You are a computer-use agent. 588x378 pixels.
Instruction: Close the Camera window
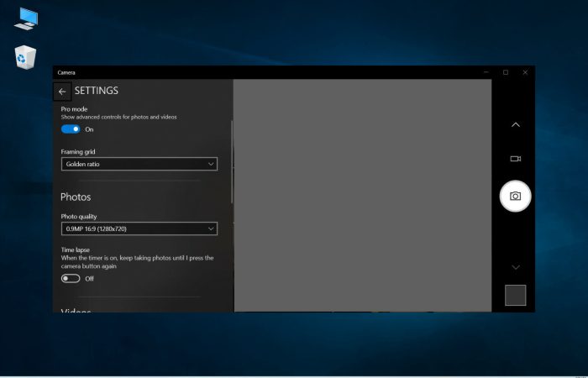coord(525,72)
